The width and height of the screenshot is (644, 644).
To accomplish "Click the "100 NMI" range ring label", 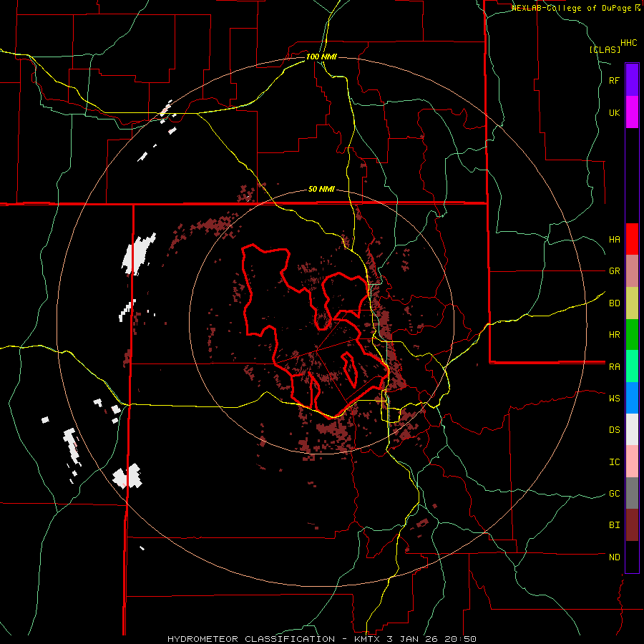I will pos(321,57).
